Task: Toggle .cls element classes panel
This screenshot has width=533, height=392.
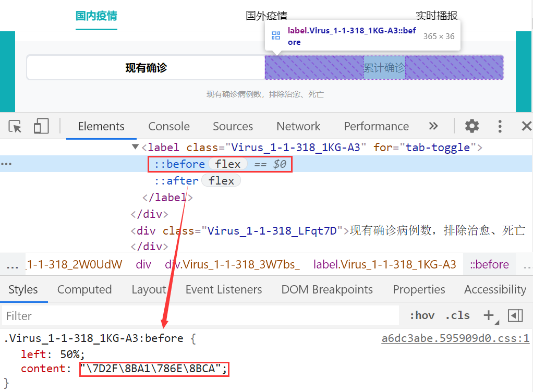Action: (457, 315)
